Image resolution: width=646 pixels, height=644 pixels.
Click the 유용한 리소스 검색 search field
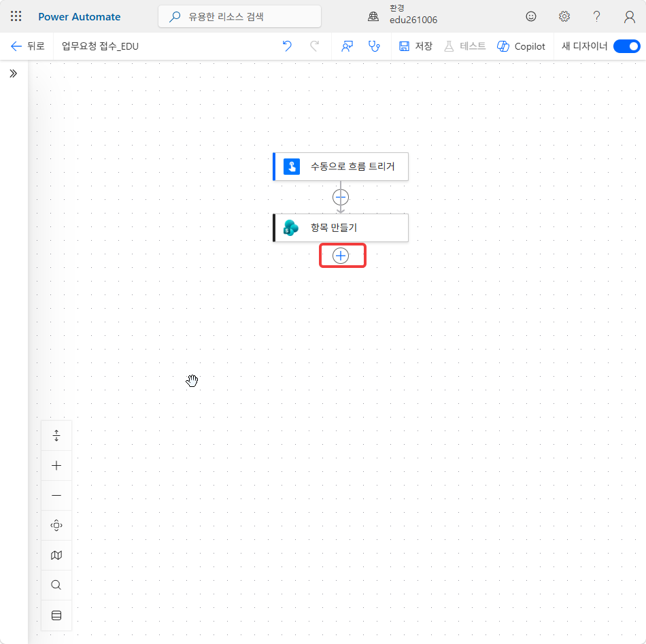240,16
